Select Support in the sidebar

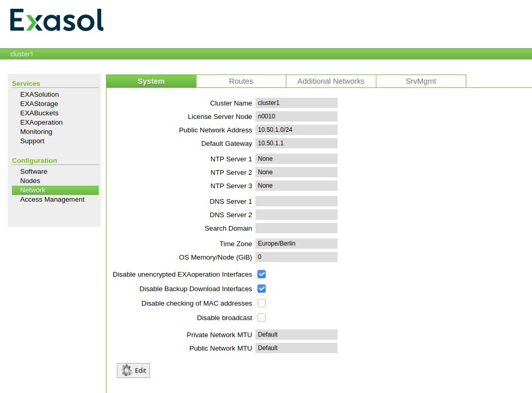[x=32, y=141]
